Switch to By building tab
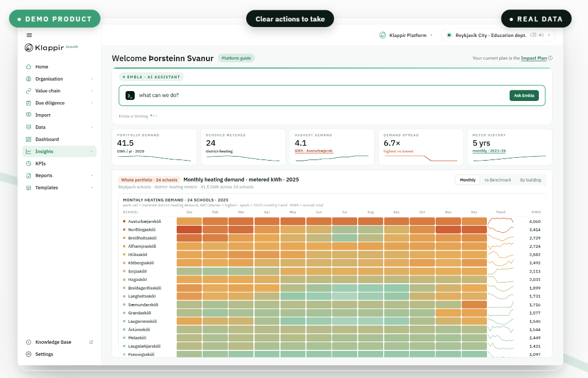588x378 pixels. pyautogui.click(x=530, y=180)
